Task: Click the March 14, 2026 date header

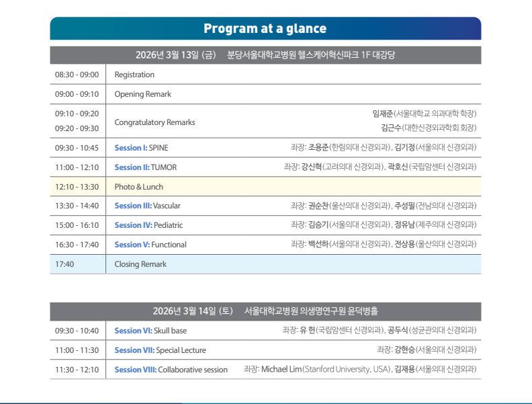Action: [x=265, y=311]
